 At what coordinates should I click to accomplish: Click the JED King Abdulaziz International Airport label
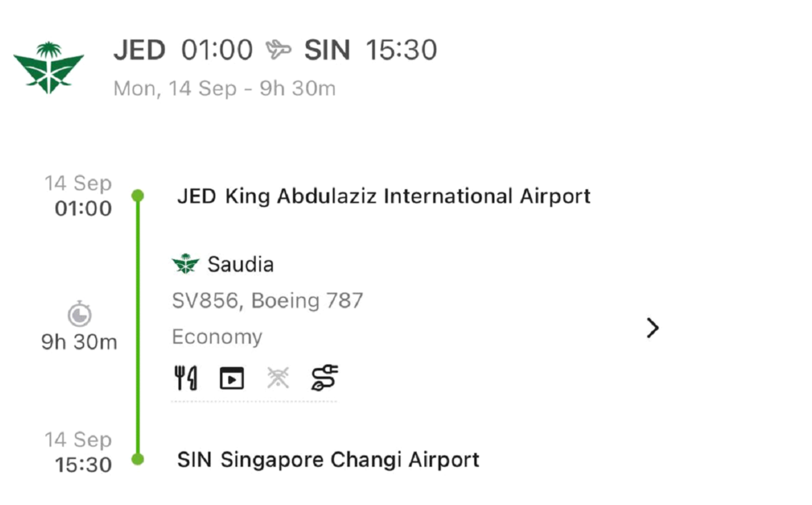click(384, 196)
